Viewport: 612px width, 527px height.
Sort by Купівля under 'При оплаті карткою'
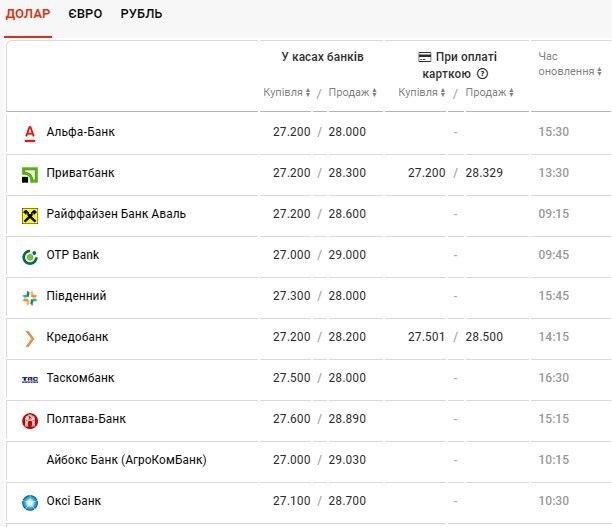click(x=423, y=93)
